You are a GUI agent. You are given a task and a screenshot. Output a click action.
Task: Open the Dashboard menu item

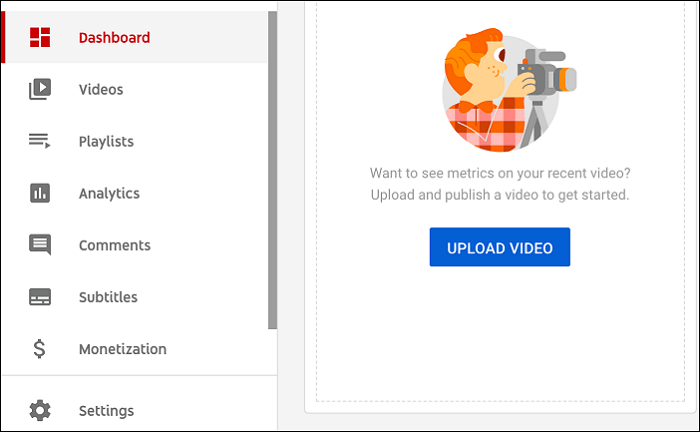tap(114, 38)
